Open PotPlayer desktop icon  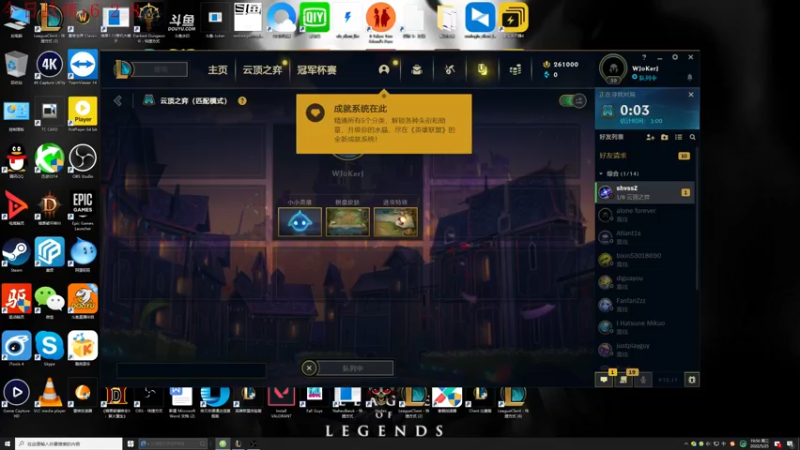click(83, 114)
